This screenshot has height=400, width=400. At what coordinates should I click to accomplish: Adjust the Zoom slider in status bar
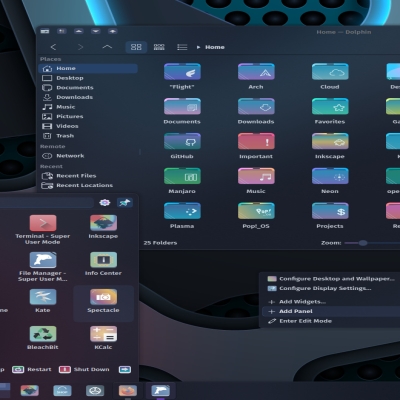point(363,243)
